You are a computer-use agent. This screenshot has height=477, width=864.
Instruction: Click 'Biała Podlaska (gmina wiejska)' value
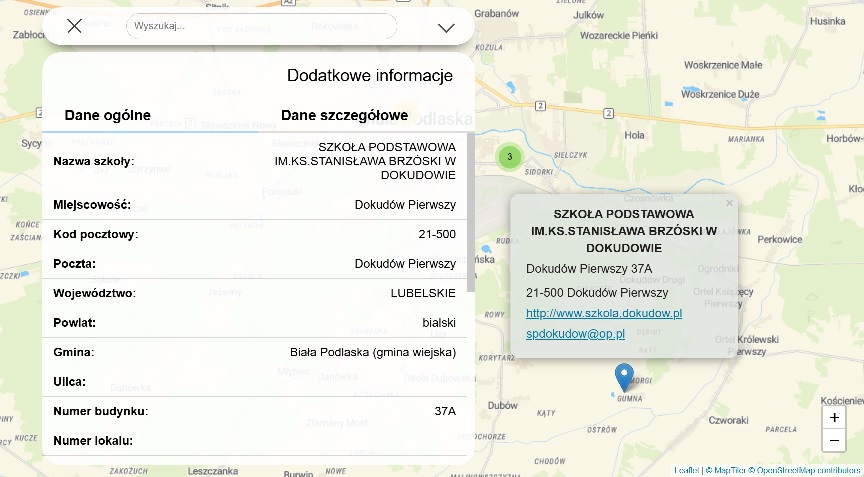click(373, 352)
